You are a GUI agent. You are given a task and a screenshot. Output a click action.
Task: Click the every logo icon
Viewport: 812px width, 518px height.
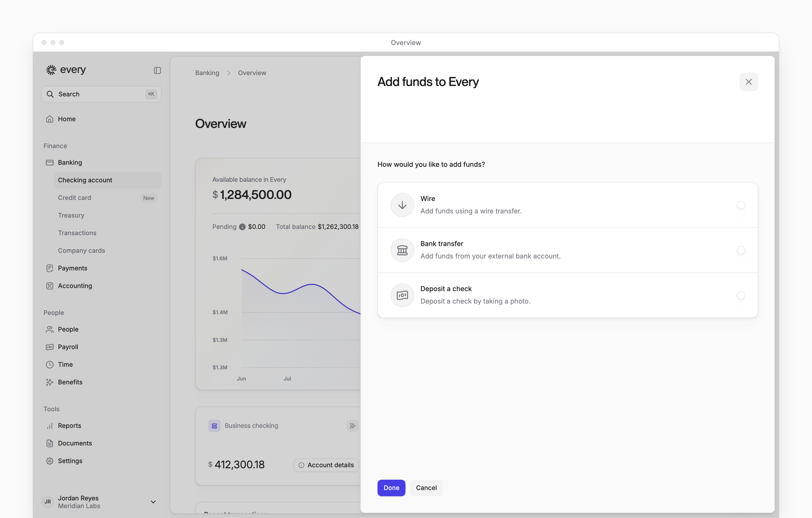click(x=51, y=70)
